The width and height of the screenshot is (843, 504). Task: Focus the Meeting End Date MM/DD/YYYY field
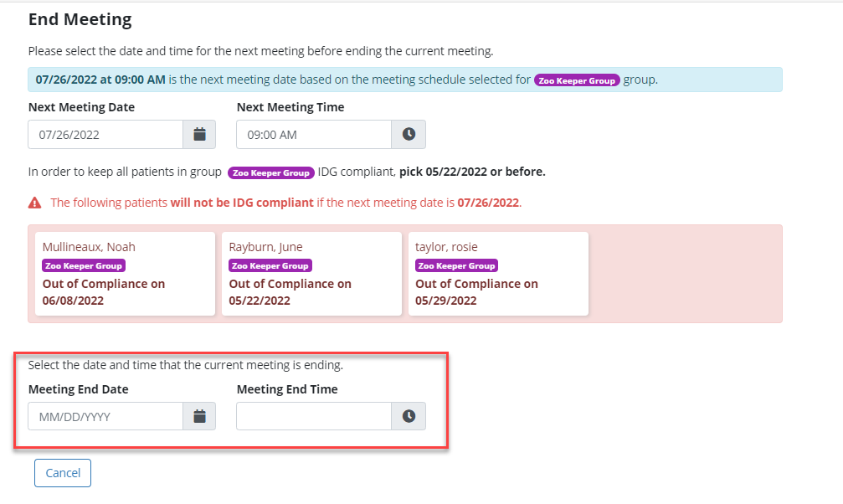[105, 416]
